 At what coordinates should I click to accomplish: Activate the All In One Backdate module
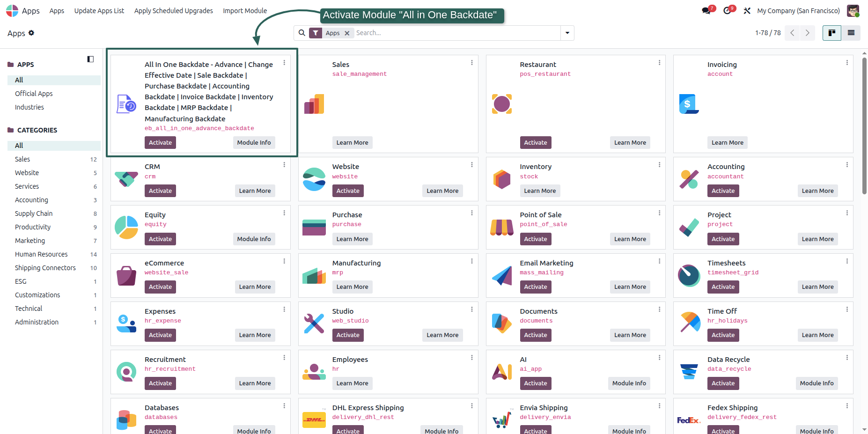[160, 143]
